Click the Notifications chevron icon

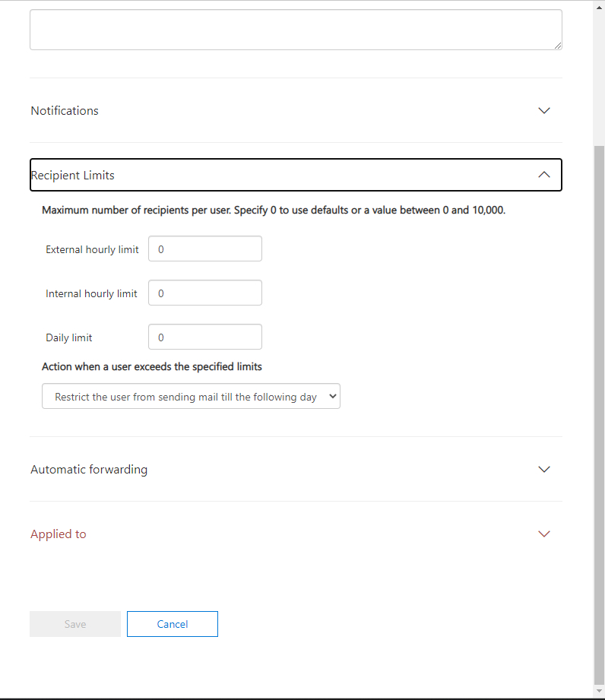544,111
